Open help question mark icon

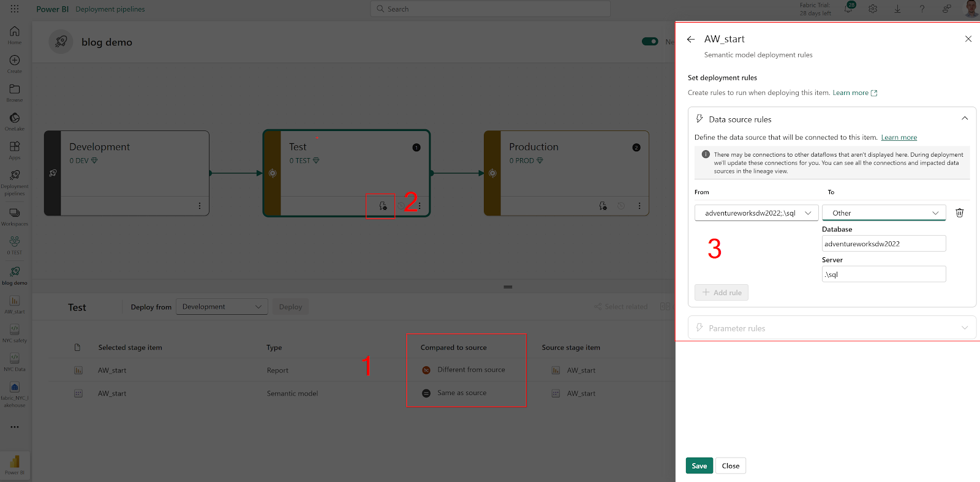click(922, 9)
